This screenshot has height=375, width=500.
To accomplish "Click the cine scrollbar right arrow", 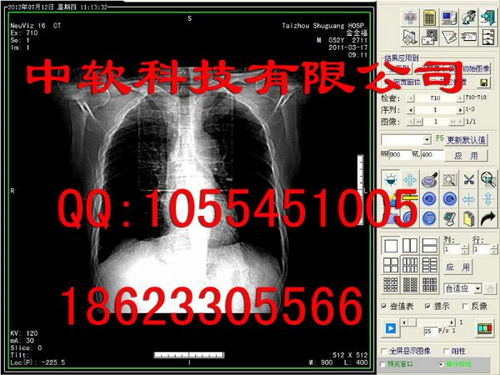I will (x=452, y=322).
